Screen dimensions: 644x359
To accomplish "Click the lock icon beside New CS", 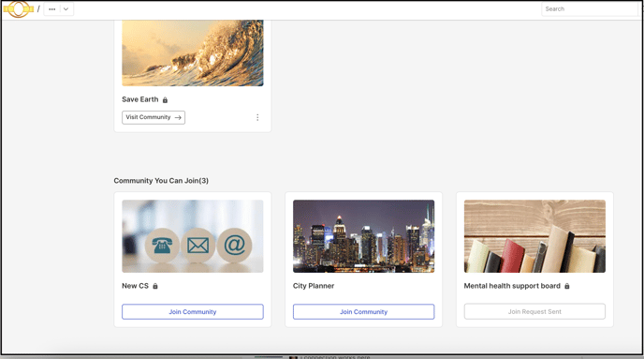I will pos(155,286).
